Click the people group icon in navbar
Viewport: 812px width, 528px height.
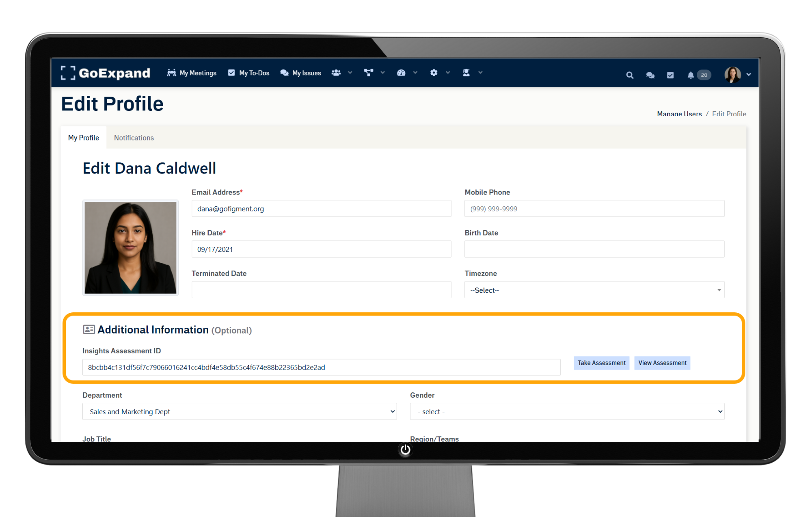336,73
